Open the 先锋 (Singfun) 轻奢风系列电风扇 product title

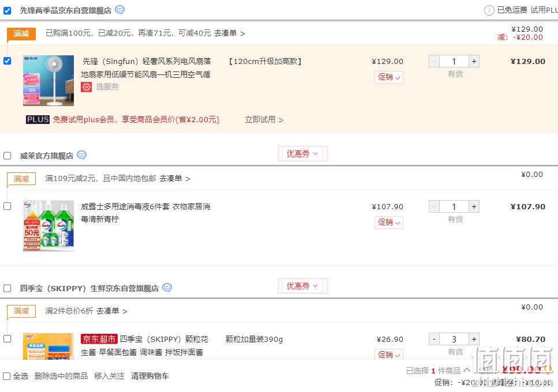tap(146, 68)
